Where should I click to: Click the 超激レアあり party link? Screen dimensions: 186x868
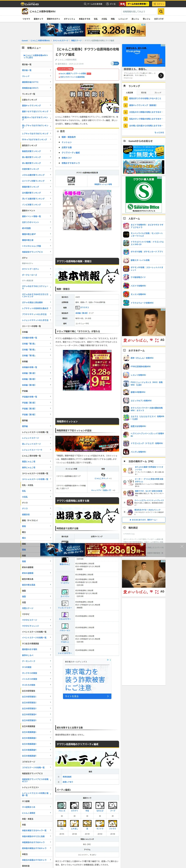pos(68,782)
